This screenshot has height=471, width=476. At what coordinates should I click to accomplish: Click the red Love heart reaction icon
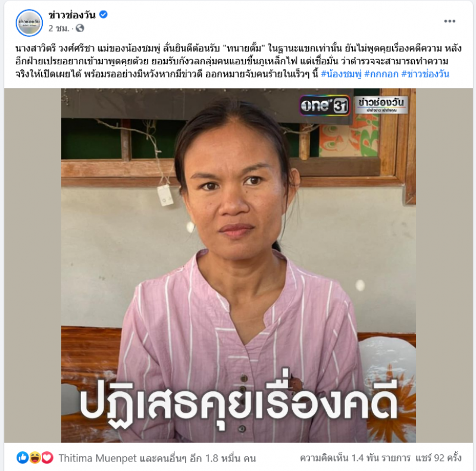tap(47, 457)
